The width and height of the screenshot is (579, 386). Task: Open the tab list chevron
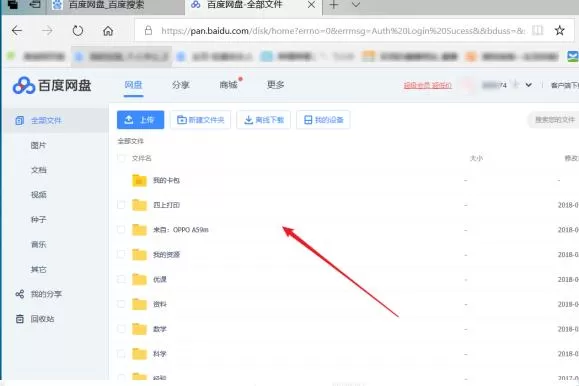(x=356, y=5)
